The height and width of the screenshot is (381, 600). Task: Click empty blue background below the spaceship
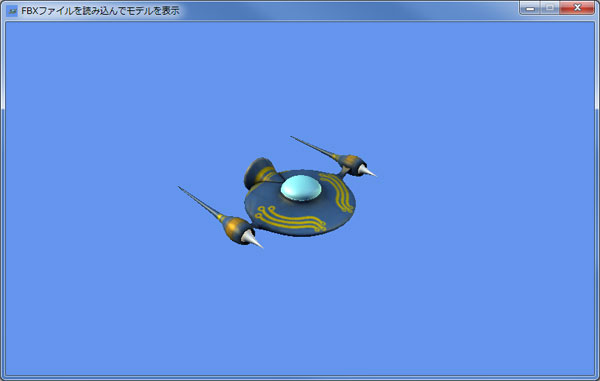(x=300, y=306)
